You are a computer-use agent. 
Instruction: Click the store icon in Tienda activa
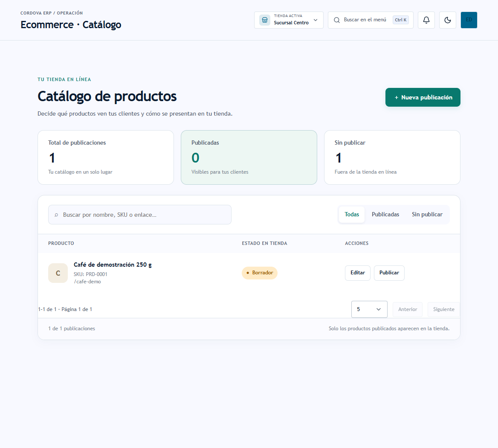coord(264,20)
